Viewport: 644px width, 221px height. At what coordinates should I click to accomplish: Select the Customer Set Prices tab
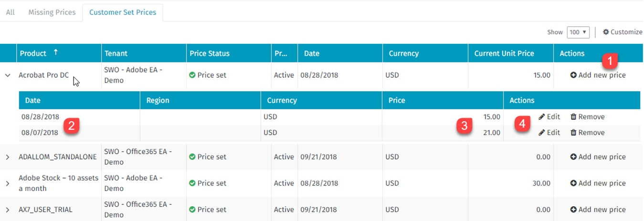[x=123, y=12]
